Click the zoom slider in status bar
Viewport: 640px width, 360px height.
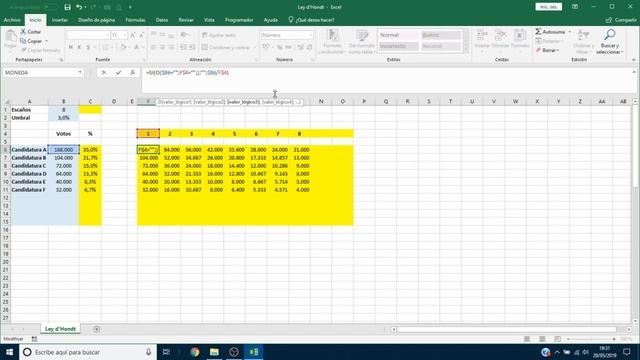pos(591,339)
